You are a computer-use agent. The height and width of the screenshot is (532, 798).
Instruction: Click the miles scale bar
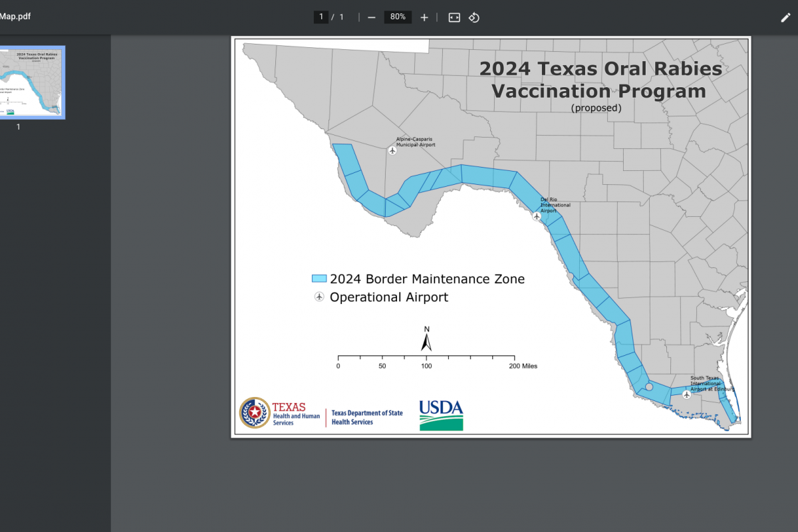coord(426,358)
